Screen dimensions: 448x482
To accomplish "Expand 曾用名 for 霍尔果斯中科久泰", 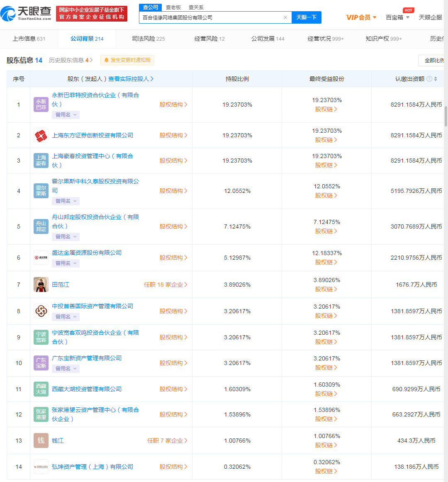I will (66, 201).
